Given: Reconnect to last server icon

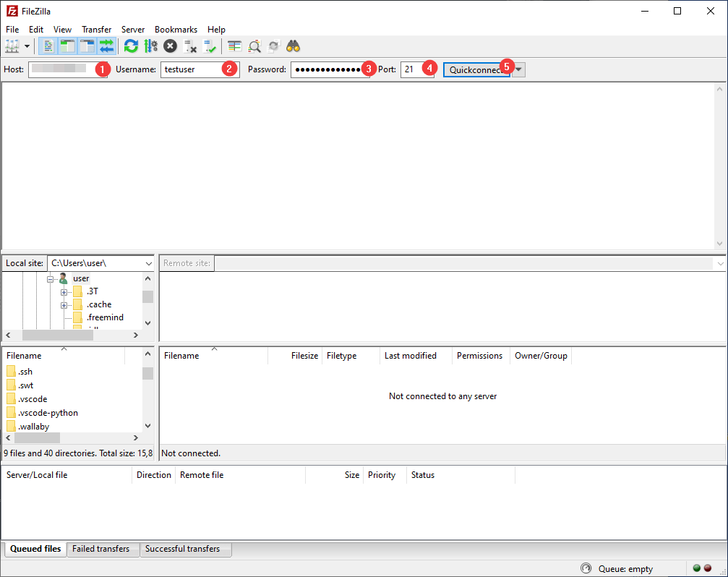Looking at the screenshot, I should (210, 46).
